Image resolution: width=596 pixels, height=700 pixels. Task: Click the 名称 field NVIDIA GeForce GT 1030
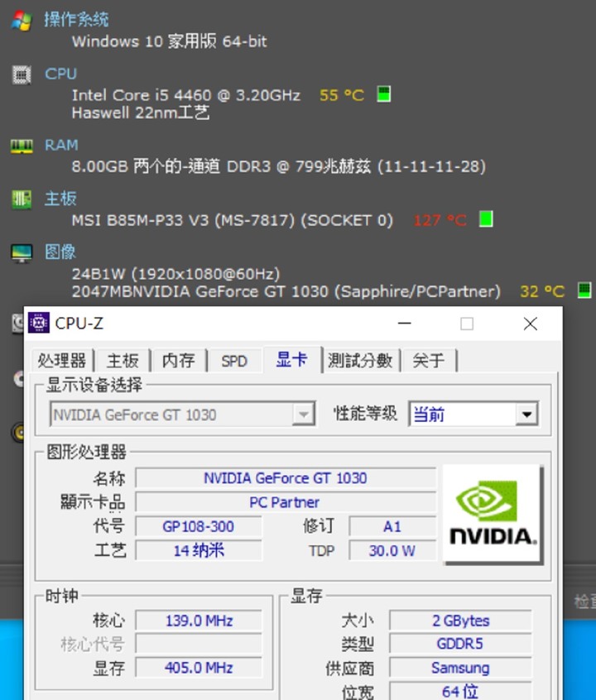pyautogui.click(x=286, y=478)
